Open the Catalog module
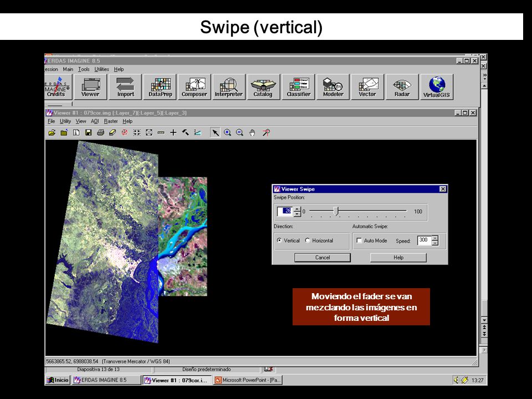Screen dimensions: 532x399 [x=263, y=87]
